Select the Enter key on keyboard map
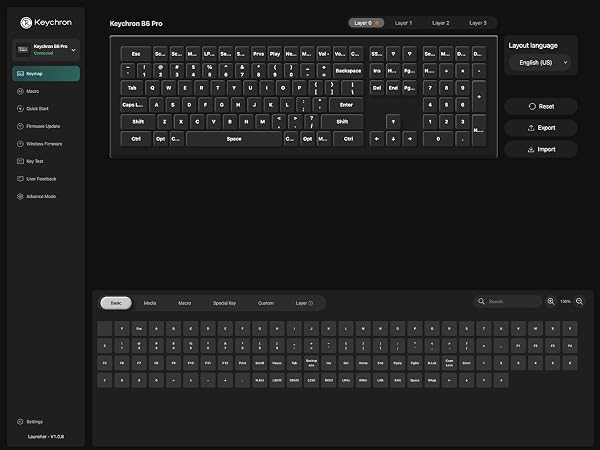This screenshot has width=600, height=450. 346,105
